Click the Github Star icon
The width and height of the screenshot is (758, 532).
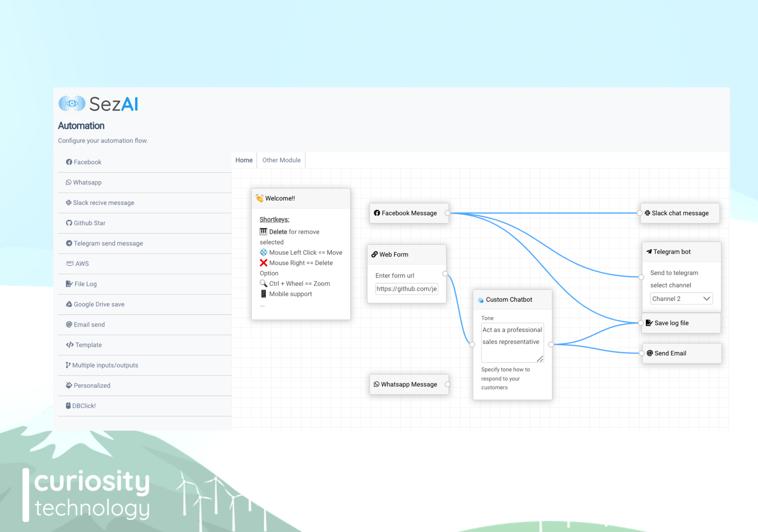(69, 223)
